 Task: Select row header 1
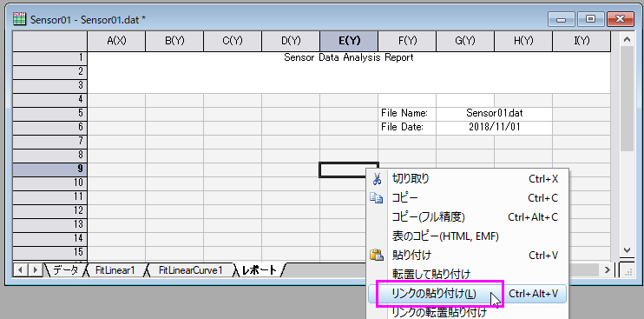[x=49, y=58]
